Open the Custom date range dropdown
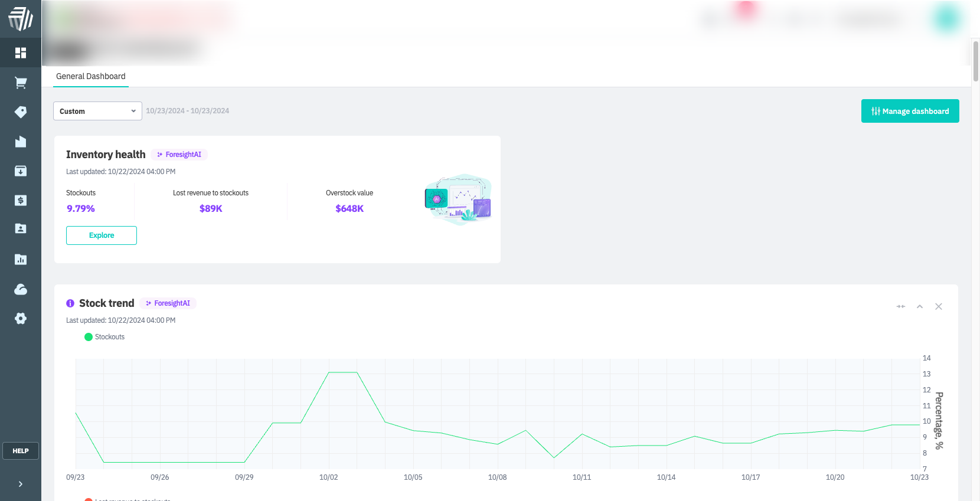This screenshot has height=501, width=980. click(97, 111)
